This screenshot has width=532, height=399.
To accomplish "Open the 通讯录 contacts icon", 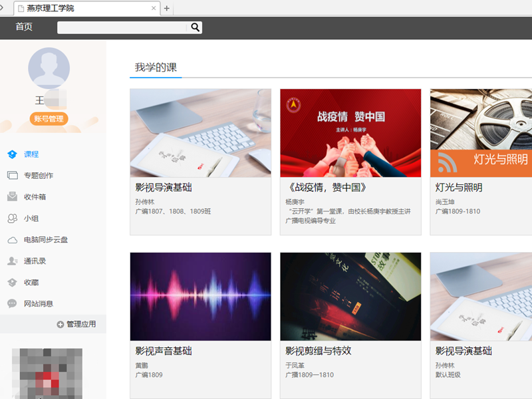I will [12, 261].
